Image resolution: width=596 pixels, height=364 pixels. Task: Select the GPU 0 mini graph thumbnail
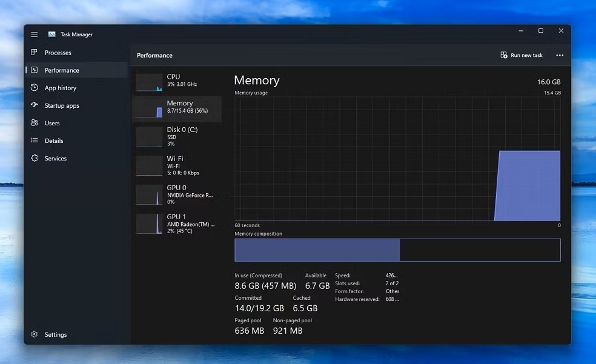[x=149, y=194]
